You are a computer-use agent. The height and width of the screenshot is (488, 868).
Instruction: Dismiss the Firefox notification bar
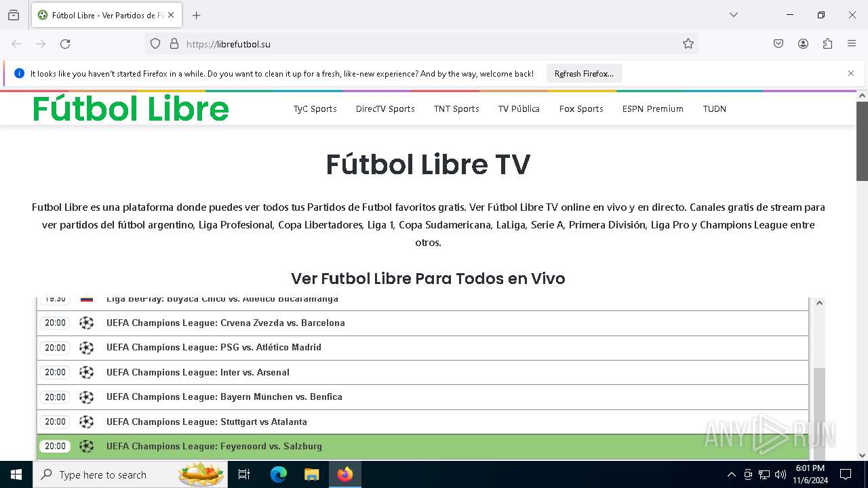click(851, 73)
